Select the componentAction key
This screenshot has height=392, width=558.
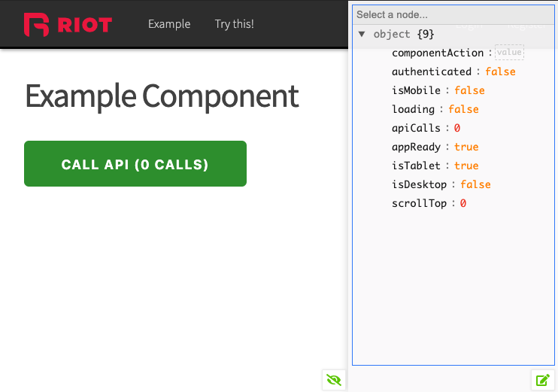tap(438, 53)
